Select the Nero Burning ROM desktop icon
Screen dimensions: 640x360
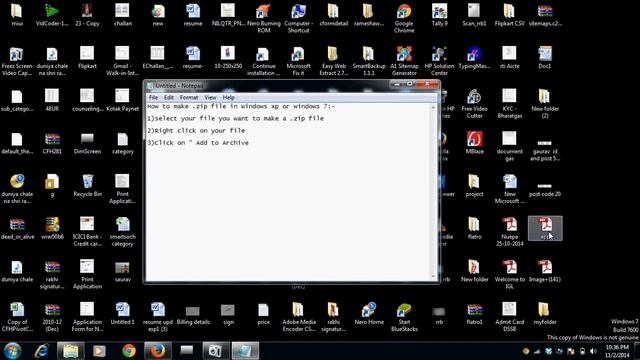tap(264, 18)
